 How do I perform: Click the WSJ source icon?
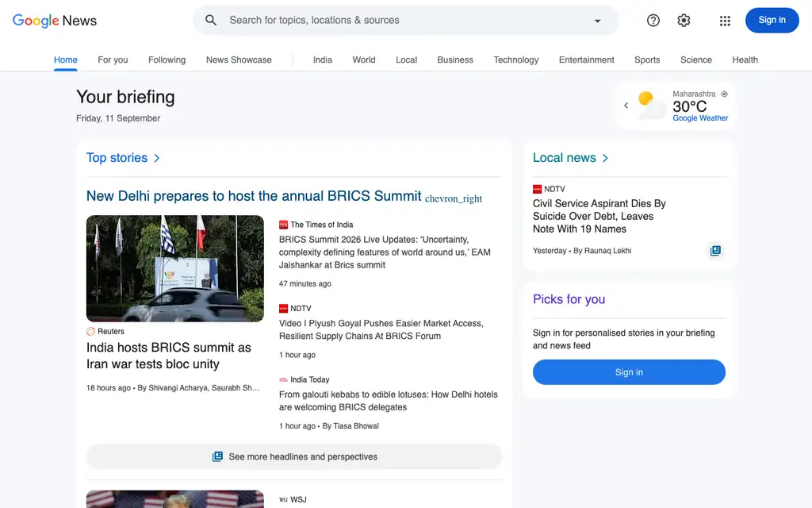point(283,500)
